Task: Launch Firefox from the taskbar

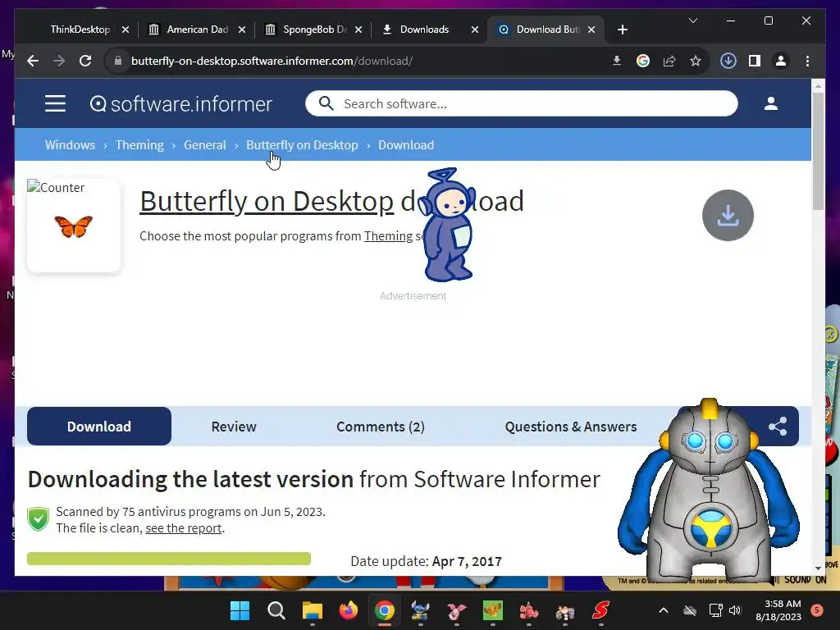Action: pyautogui.click(x=348, y=610)
